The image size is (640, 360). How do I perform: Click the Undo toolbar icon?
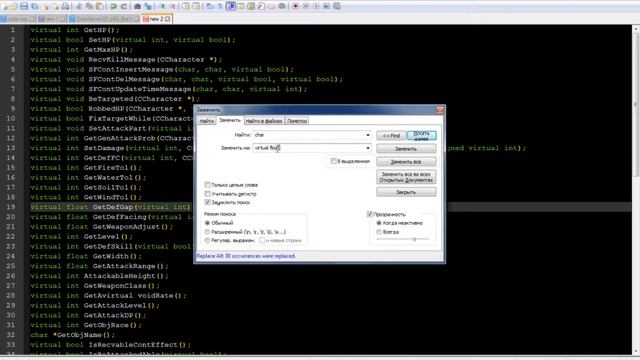[113, 6]
